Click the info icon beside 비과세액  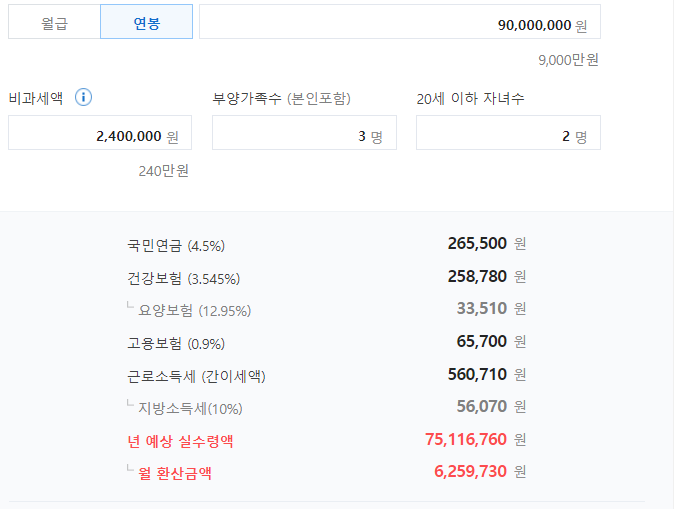point(84,98)
